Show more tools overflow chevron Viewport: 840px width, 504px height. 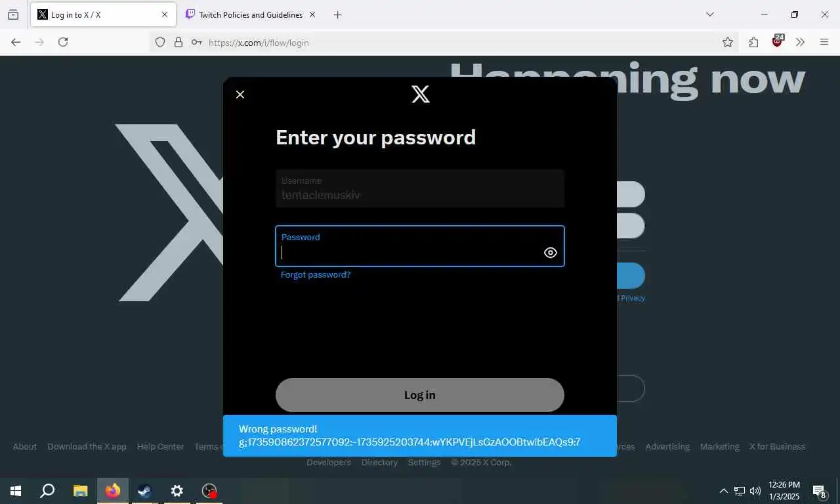(800, 42)
